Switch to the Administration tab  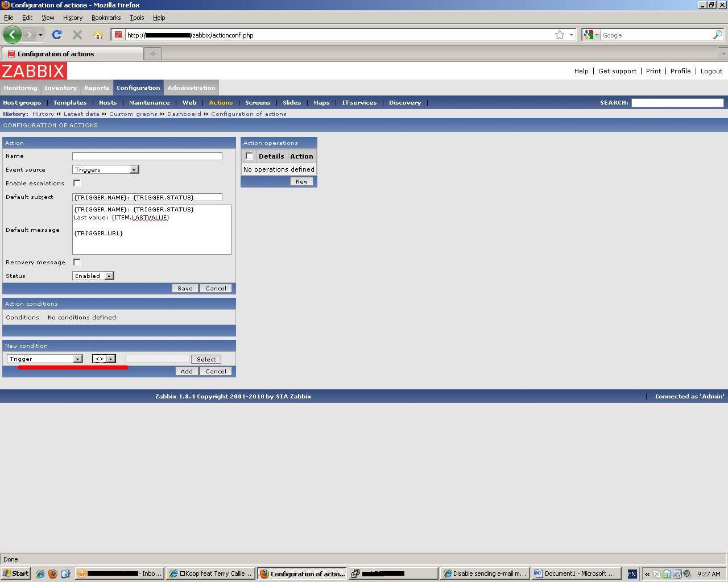191,88
